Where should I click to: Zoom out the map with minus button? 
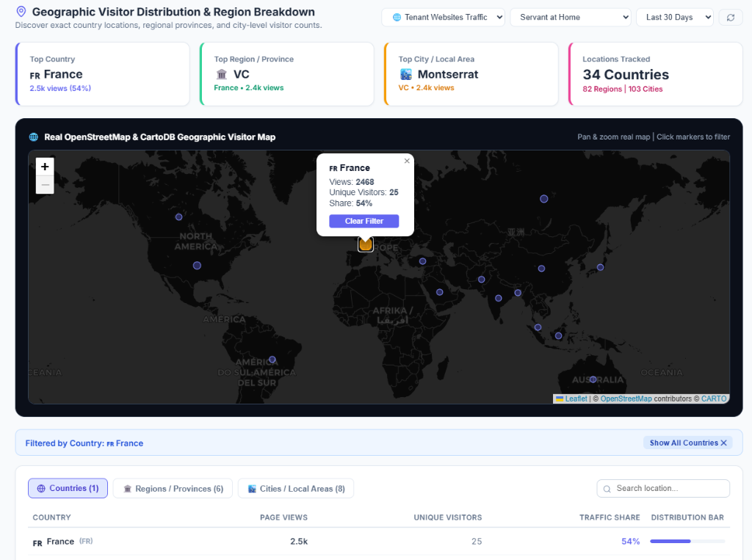pyautogui.click(x=45, y=185)
